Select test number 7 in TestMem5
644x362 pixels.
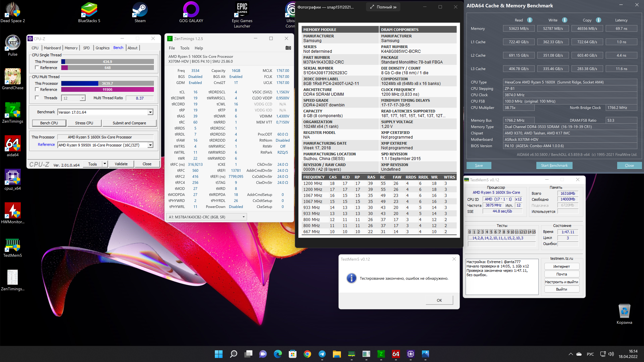(499, 232)
